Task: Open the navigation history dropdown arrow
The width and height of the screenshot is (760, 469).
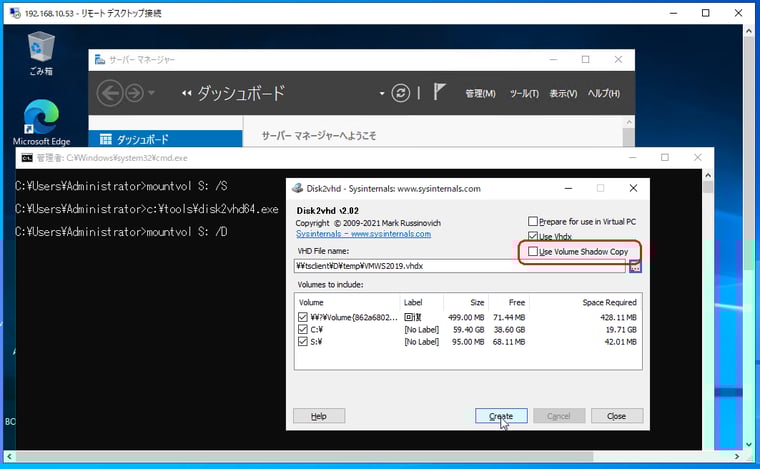Action: coord(152,93)
